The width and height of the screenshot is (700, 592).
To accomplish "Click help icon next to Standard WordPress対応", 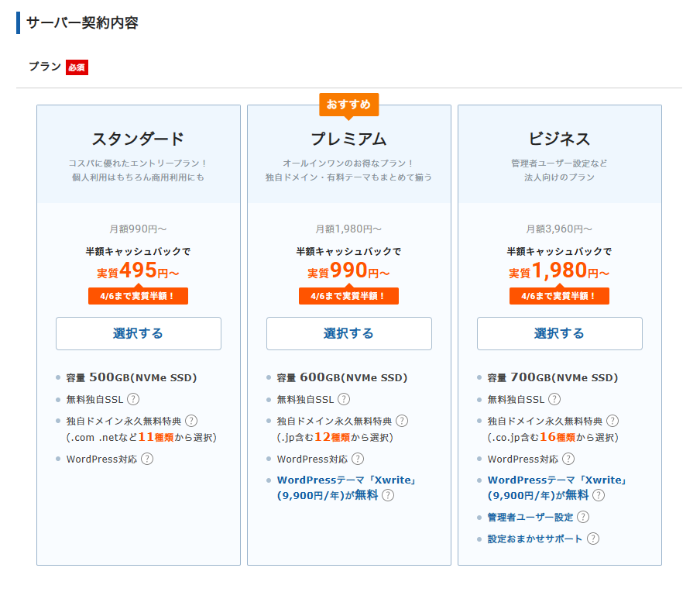I will coord(147,459).
